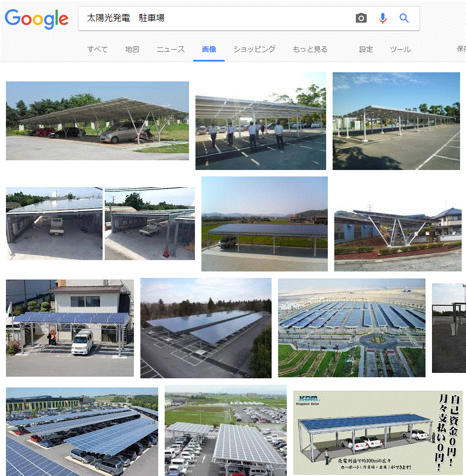
Task: Open the ニュース tab
Action: (171, 49)
